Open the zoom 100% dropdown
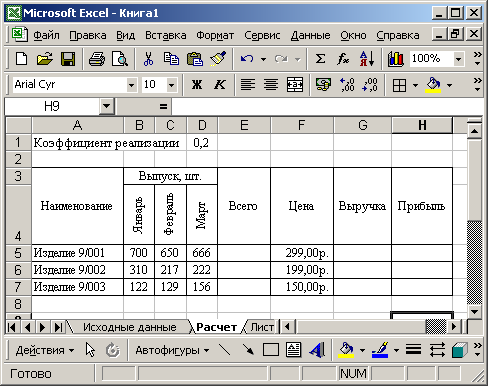This screenshot has width=488, height=386. (459, 59)
